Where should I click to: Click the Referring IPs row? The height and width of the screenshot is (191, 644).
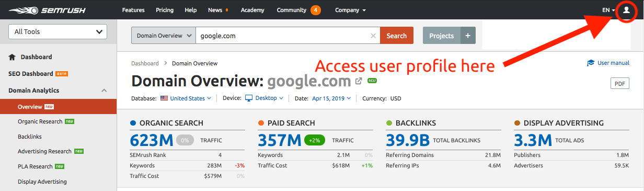coord(443,165)
